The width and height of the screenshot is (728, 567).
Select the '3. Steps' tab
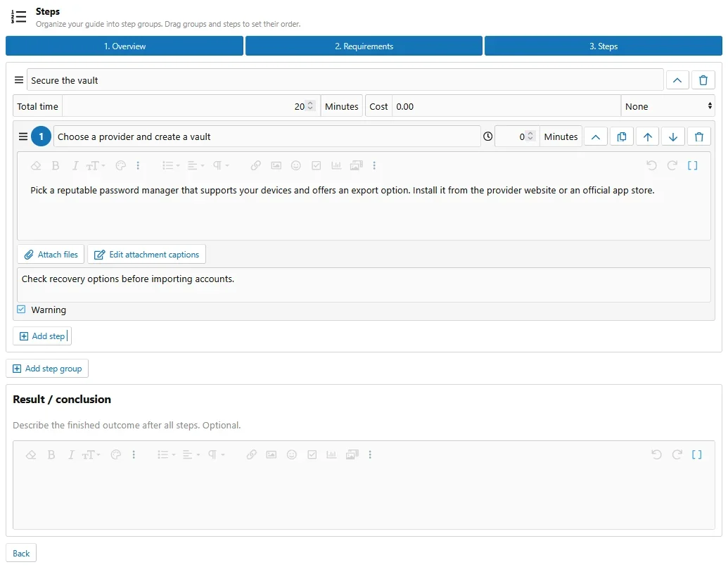604,46
